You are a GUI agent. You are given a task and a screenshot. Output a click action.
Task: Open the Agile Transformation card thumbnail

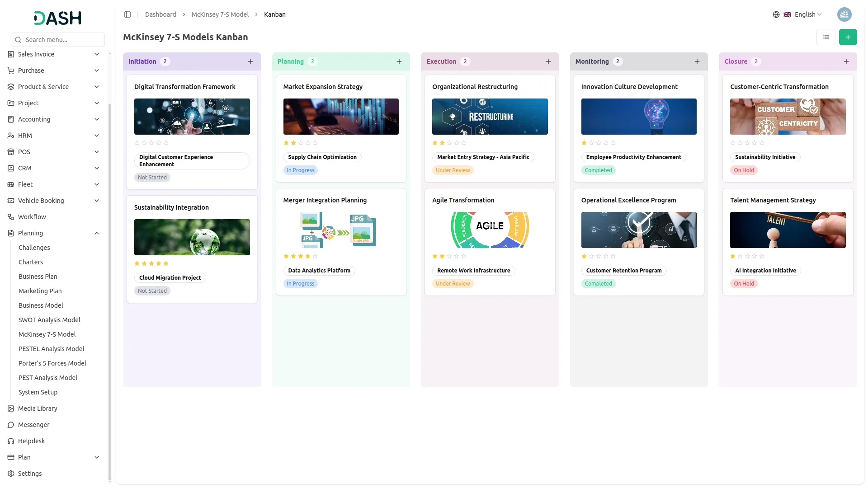coord(490,230)
